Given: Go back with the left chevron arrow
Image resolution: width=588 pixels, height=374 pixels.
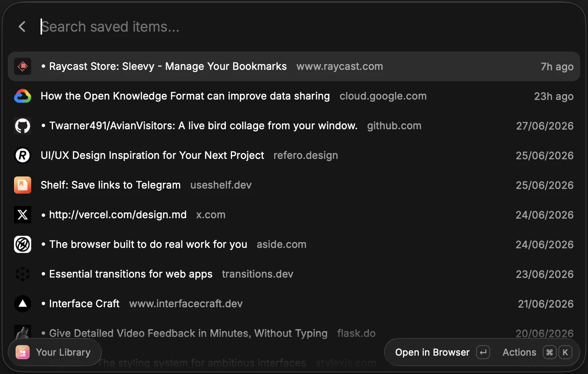Looking at the screenshot, I should [22, 27].
